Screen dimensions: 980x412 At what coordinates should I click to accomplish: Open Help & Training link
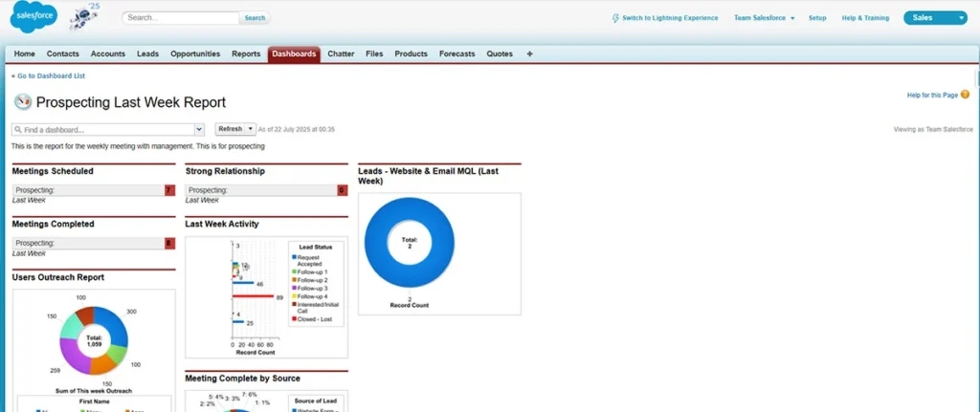pos(865,18)
